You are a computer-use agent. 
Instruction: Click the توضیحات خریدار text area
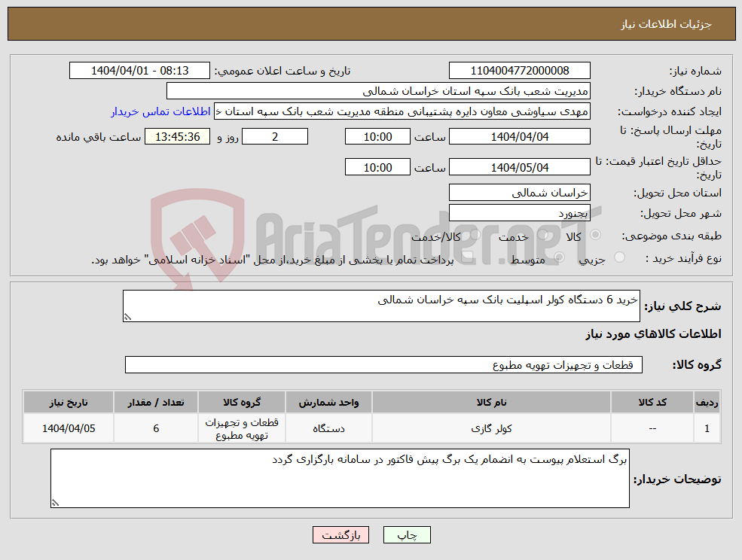340,478
